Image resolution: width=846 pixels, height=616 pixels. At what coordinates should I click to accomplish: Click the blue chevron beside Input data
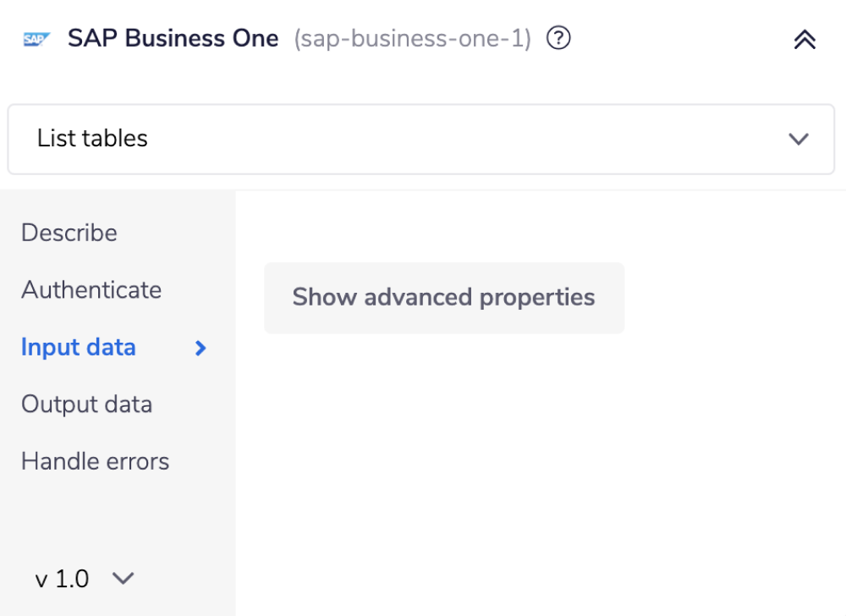click(200, 348)
